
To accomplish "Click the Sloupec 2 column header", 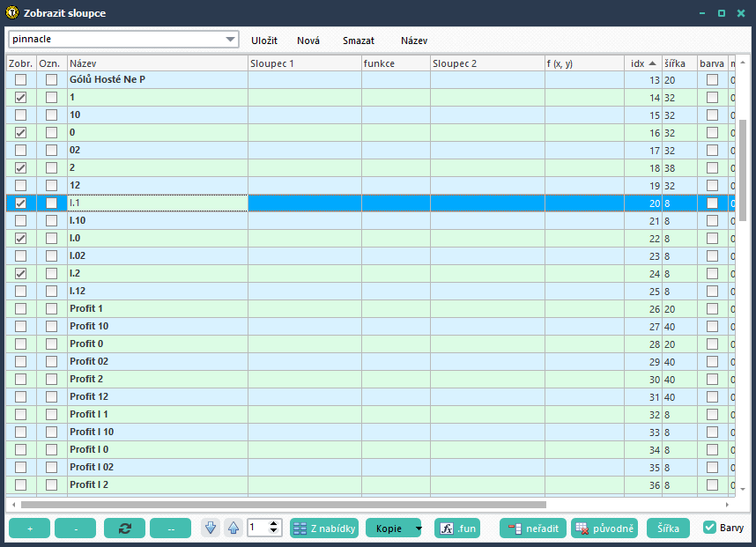I will (x=487, y=63).
